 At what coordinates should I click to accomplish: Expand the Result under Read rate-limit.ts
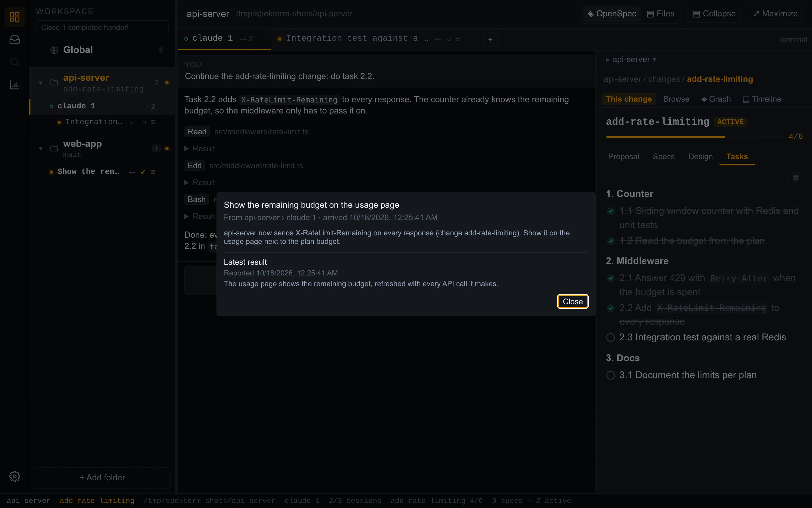(x=200, y=148)
